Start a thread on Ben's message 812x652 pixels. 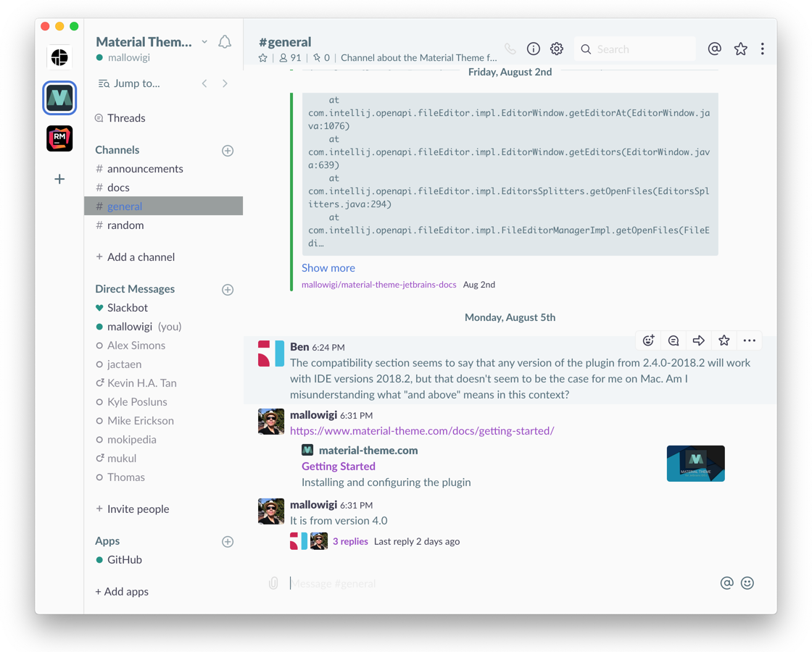tap(674, 340)
